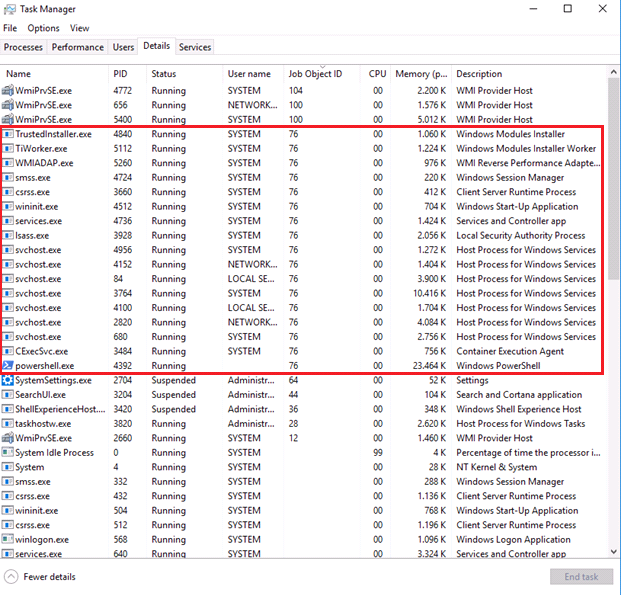Click the SearchUI.exe process icon

[8, 395]
